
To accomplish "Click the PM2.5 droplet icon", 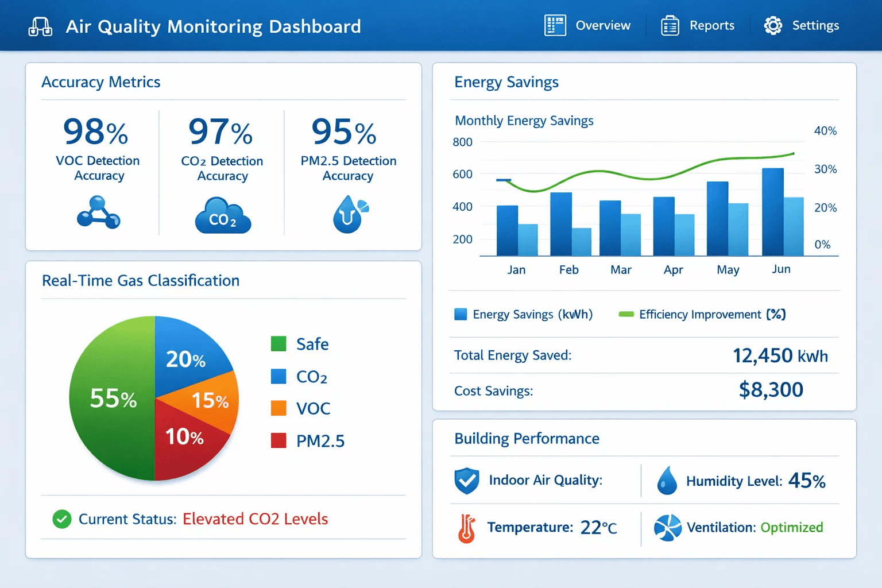I will click(350, 214).
